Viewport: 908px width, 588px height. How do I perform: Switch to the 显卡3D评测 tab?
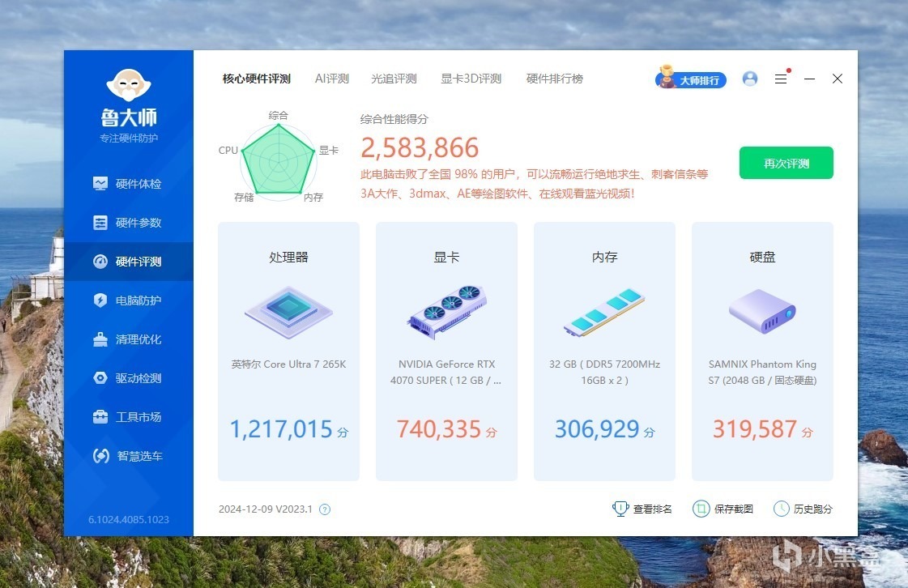(x=471, y=79)
